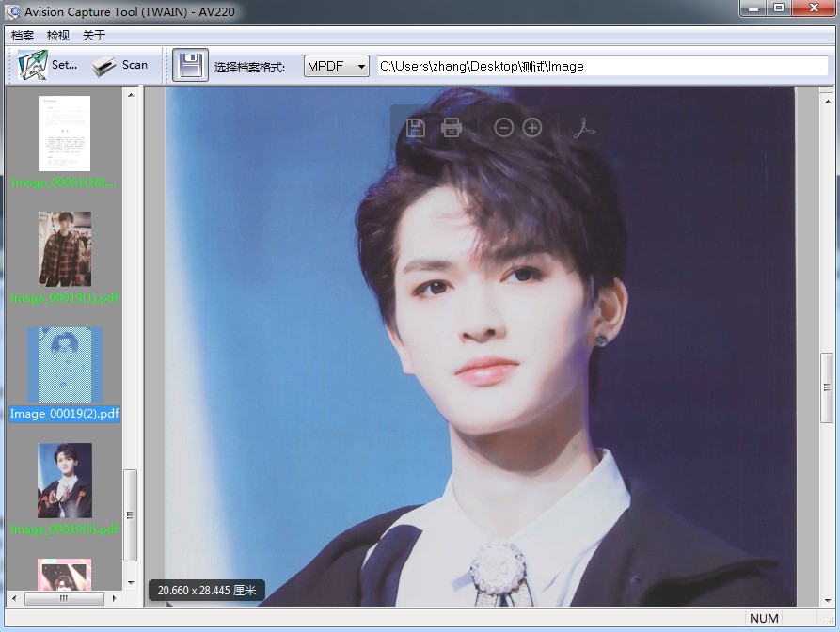The image size is (840, 632).
Task: Click the page size label 20.660 x 28.445 厘米
Action: pyautogui.click(x=207, y=591)
